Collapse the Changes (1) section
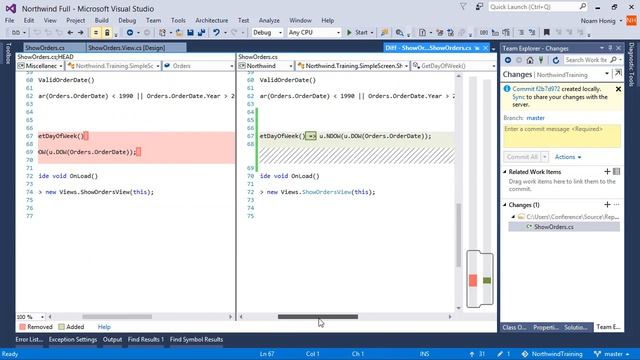640x360 pixels. pos(505,205)
